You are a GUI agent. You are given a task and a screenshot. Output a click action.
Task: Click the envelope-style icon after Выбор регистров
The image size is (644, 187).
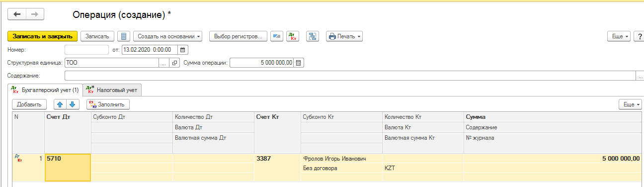coord(277,36)
